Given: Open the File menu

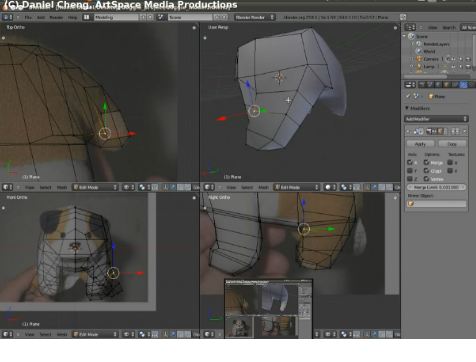Looking at the screenshot, I should [28, 17].
